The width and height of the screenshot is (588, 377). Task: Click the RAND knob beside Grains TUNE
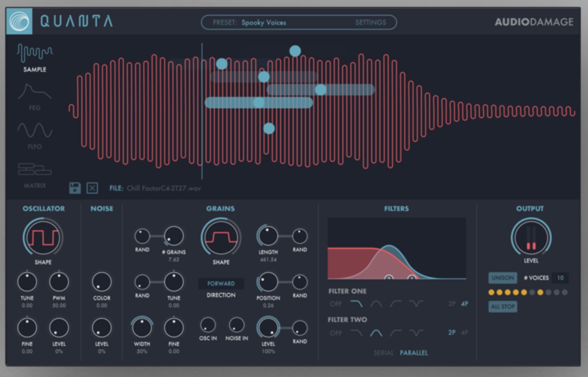[142, 282]
